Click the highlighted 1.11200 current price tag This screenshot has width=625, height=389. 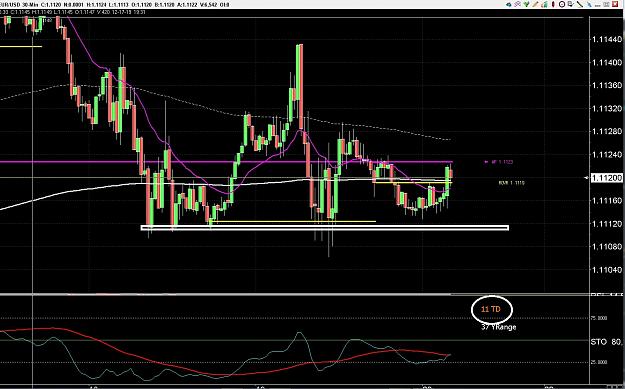click(606, 178)
